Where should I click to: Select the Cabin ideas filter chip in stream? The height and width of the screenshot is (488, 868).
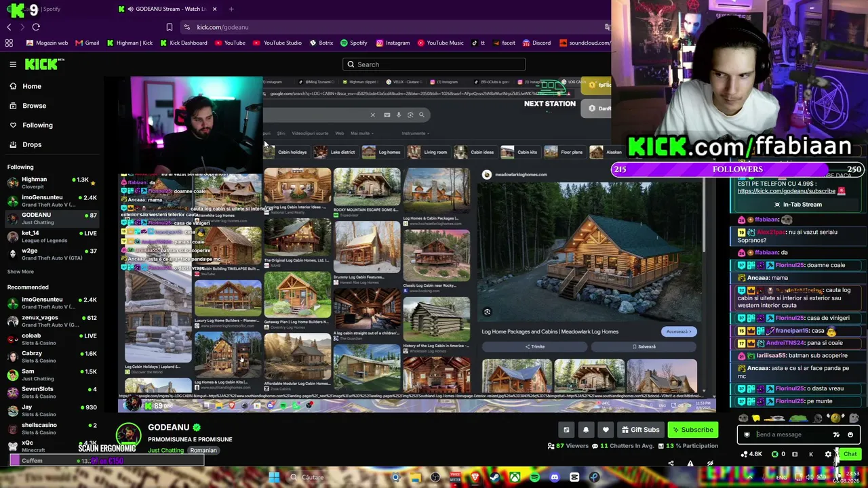click(474, 152)
